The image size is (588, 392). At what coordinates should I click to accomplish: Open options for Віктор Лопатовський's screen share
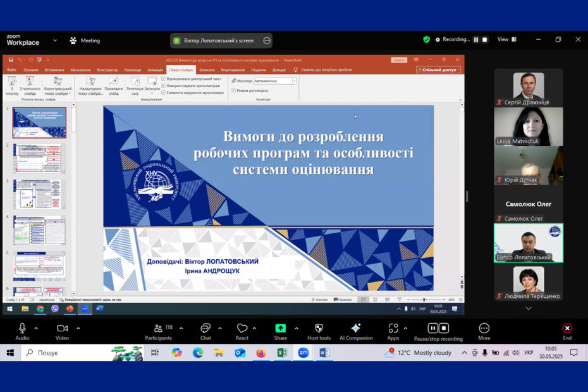pyautogui.click(x=267, y=40)
